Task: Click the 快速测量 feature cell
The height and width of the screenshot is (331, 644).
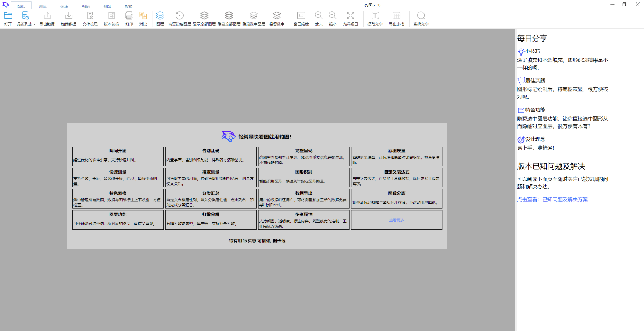Action: [118, 177]
